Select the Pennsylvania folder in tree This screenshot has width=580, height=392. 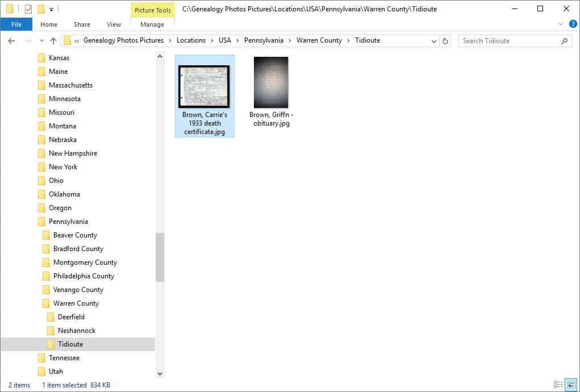click(68, 222)
